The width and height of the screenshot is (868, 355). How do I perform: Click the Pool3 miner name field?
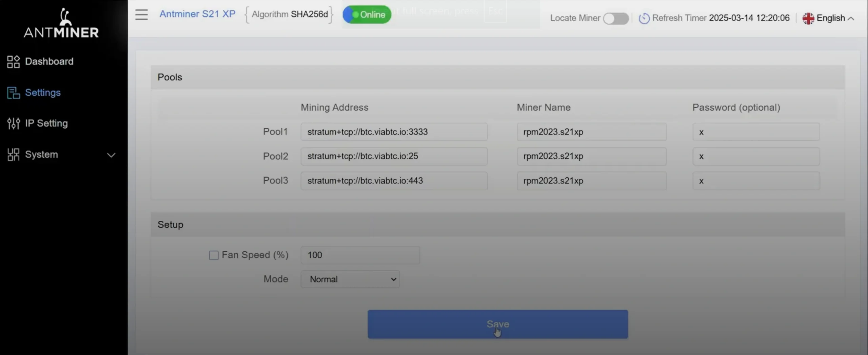tap(592, 181)
